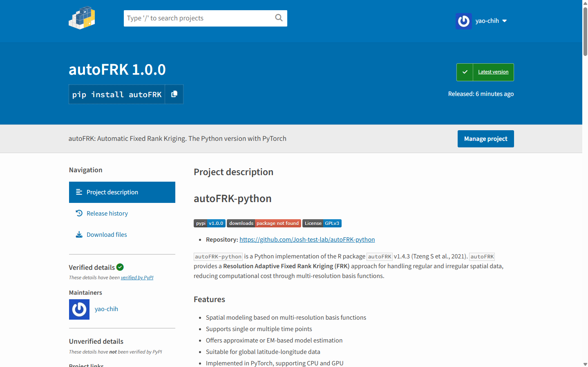Select the Project description navigation tab

coord(122,192)
